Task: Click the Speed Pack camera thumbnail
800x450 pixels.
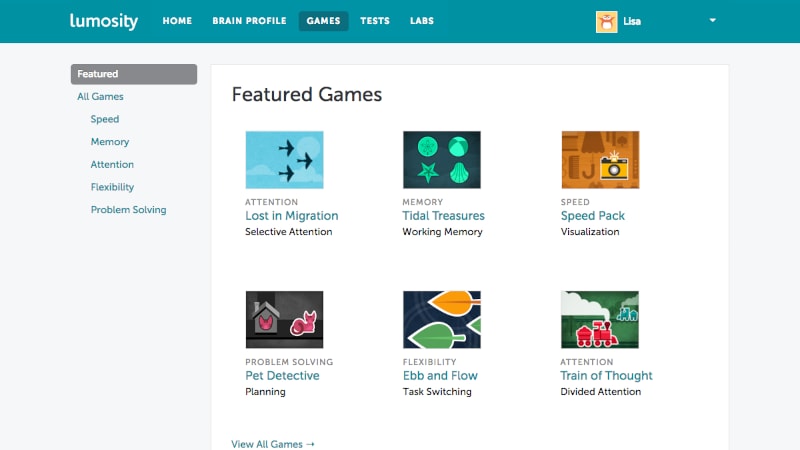Action: click(x=600, y=160)
